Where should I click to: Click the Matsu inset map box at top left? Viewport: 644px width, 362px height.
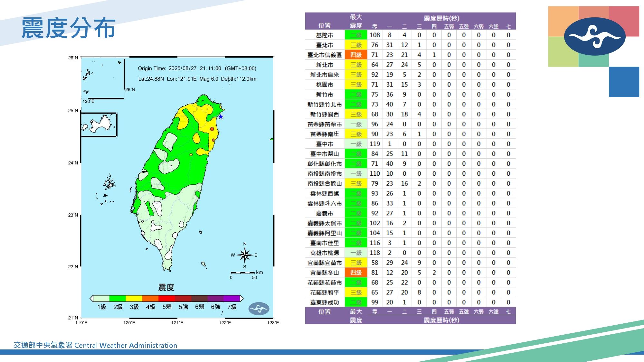(102, 78)
